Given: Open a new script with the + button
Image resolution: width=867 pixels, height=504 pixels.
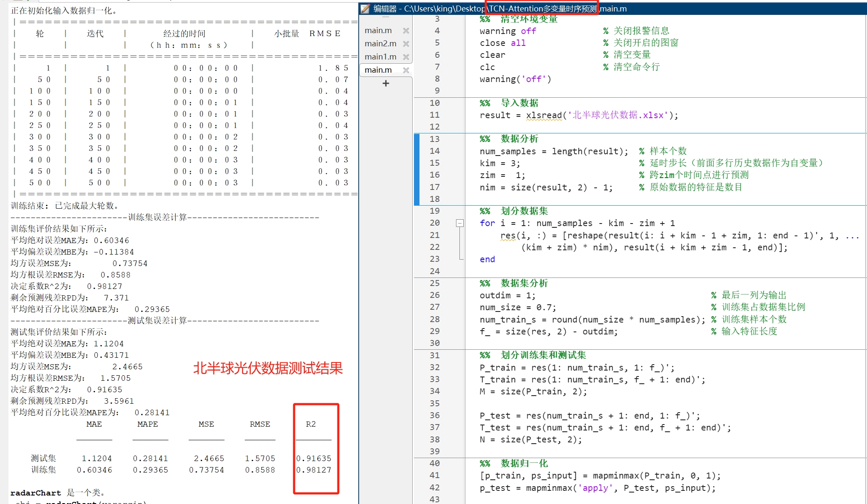Looking at the screenshot, I should [x=385, y=83].
